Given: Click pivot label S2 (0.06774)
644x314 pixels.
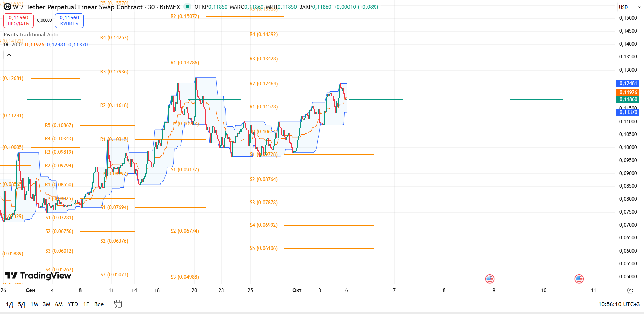Looking at the screenshot, I should click(185, 231).
